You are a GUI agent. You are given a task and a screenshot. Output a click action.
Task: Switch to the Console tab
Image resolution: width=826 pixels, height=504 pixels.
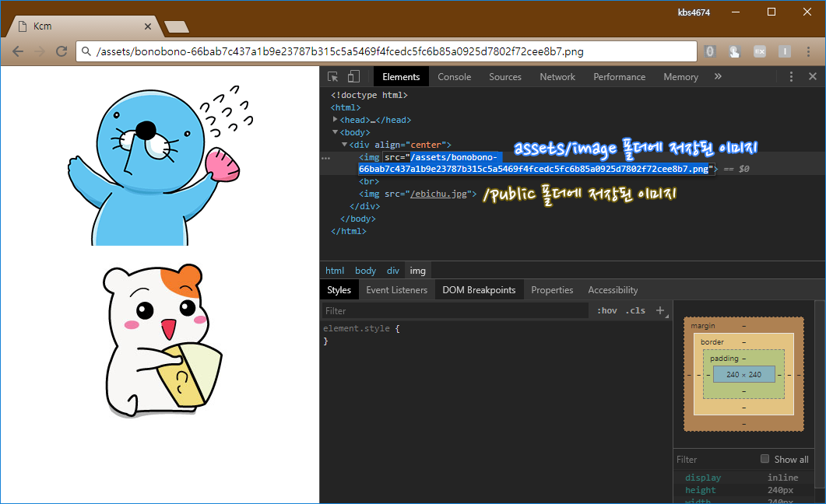tap(454, 77)
